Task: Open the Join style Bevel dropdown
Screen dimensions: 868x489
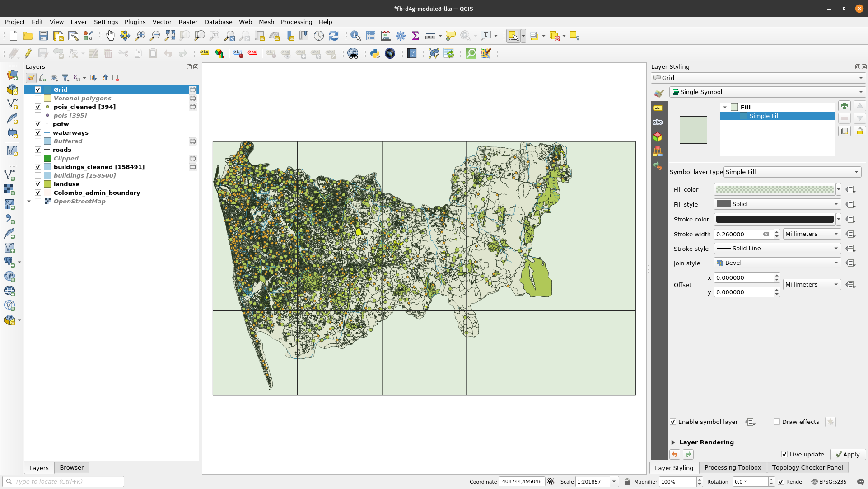Action: coord(777,263)
